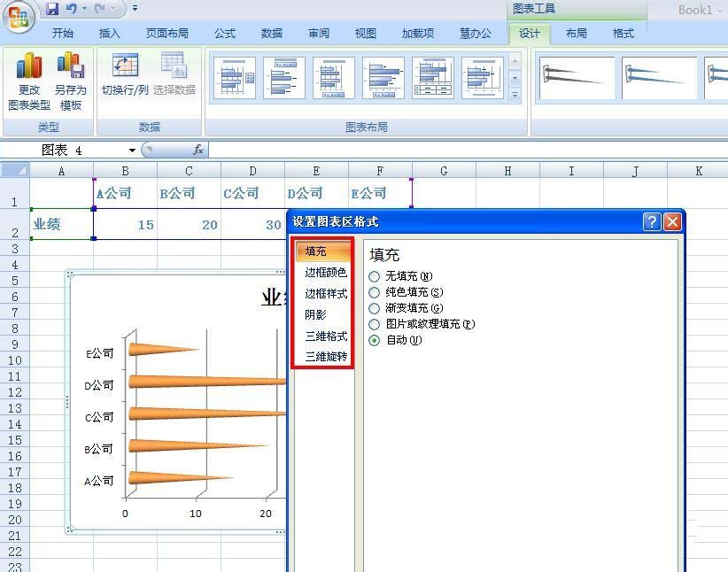Select 边框颜色 in dialog sidebar
This screenshot has width=728, height=572.
click(x=325, y=273)
